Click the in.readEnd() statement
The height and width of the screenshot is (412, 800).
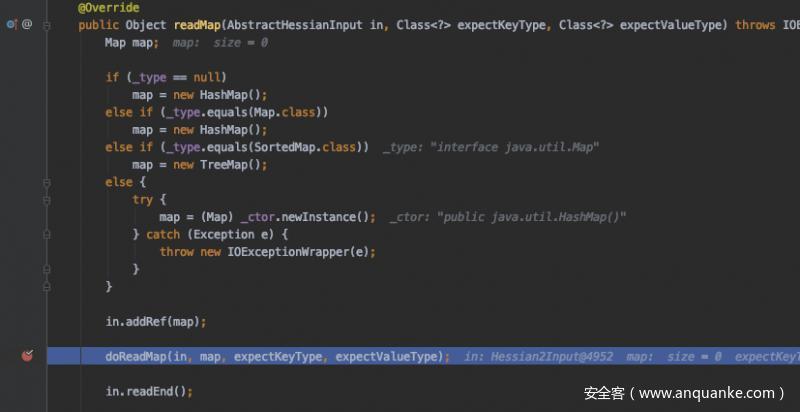pyautogui.click(x=149, y=392)
